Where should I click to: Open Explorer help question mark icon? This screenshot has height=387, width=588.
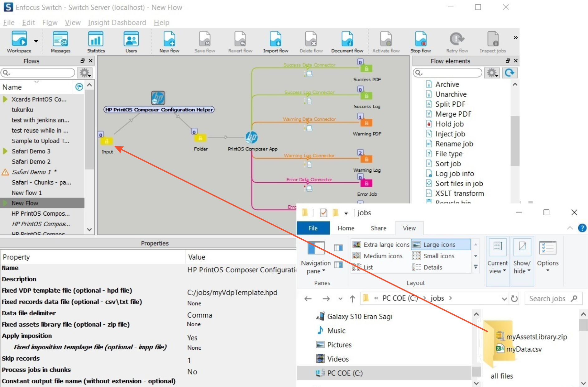582,228
